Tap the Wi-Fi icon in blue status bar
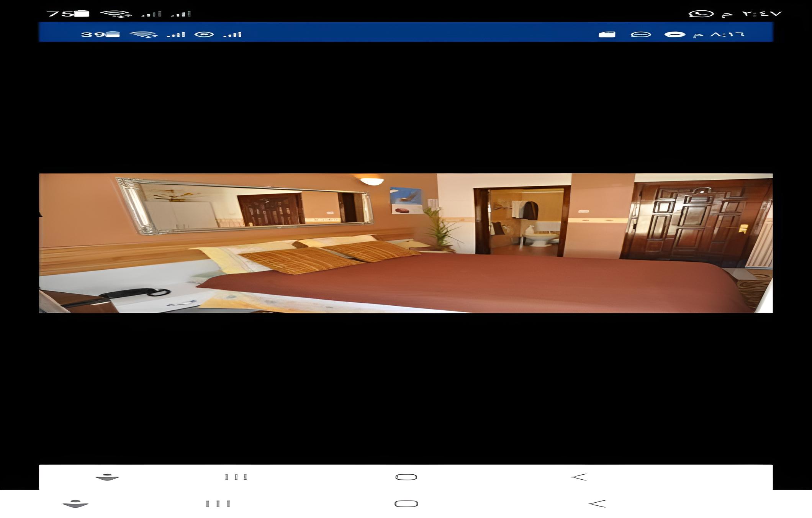Viewport: 812px width, 518px height. tap(144, 34)
